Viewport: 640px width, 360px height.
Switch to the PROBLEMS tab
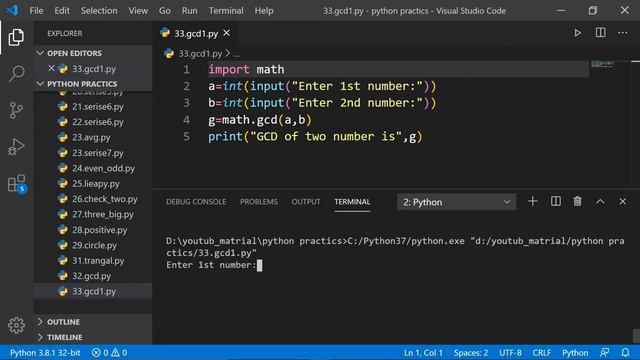[x=258, y=202]
